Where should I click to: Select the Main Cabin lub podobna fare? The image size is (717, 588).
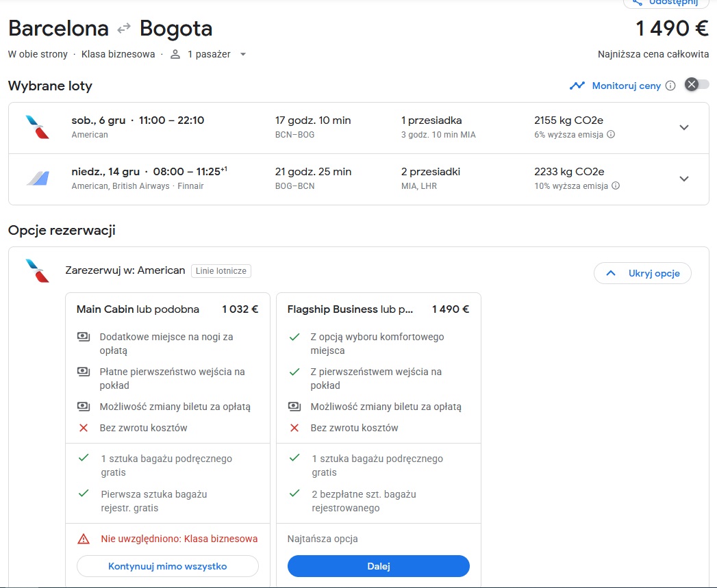(x=138, y=309)
